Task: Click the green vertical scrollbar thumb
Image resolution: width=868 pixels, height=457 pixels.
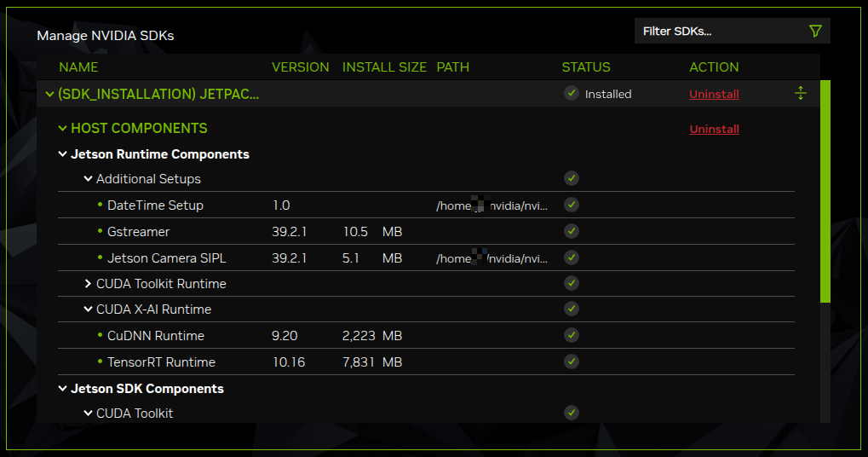Action: coord(825,191)
